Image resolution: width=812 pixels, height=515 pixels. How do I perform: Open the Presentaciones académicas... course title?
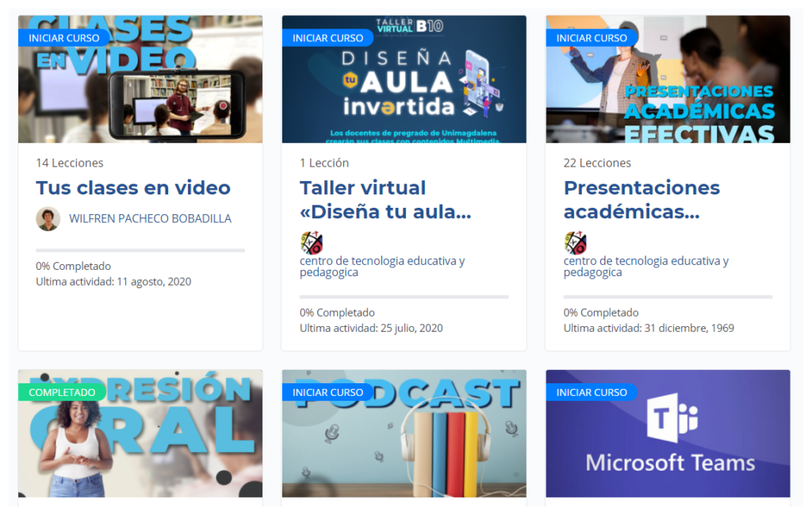coord(642,200)
